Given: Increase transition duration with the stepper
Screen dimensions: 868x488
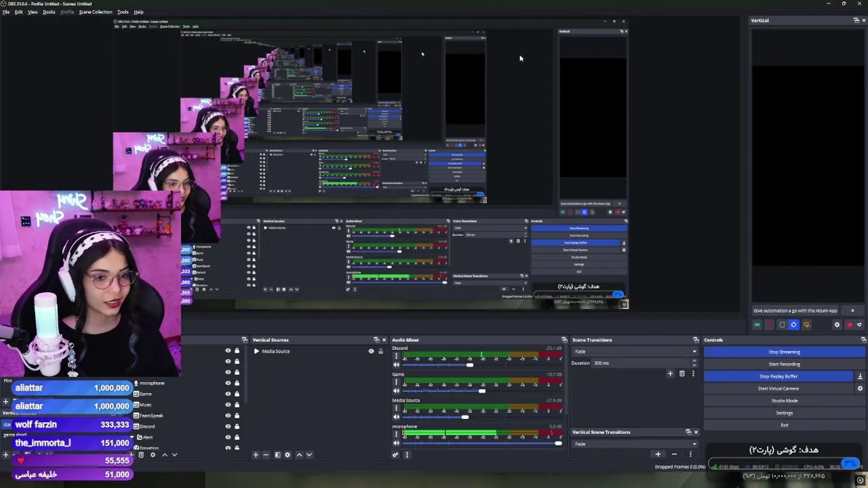Looking at the screenshot, I should tap(694, 361).
